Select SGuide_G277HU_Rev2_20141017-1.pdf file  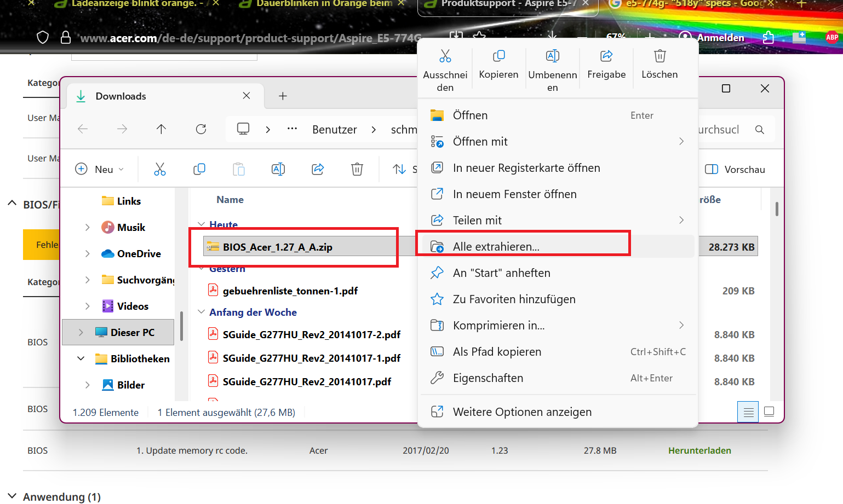click(312, 358)
